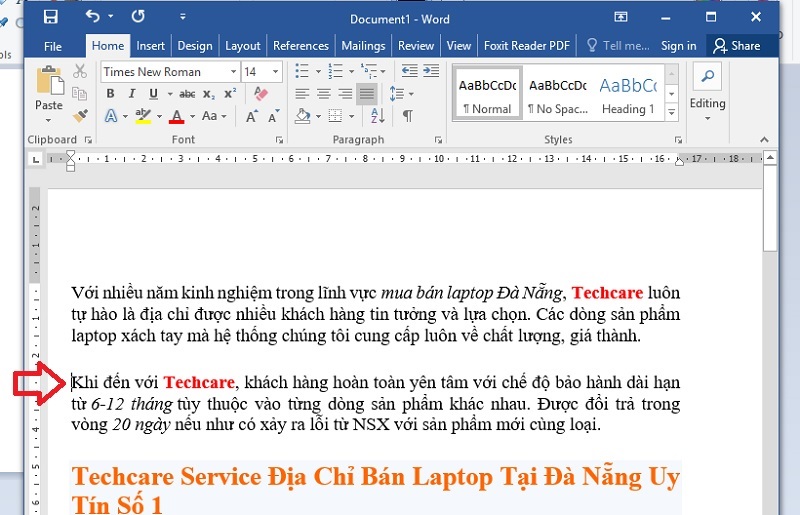Open the highlight color dropdown arrow
The height and width of the screenshot is (515, 800).
pos(159,116)
